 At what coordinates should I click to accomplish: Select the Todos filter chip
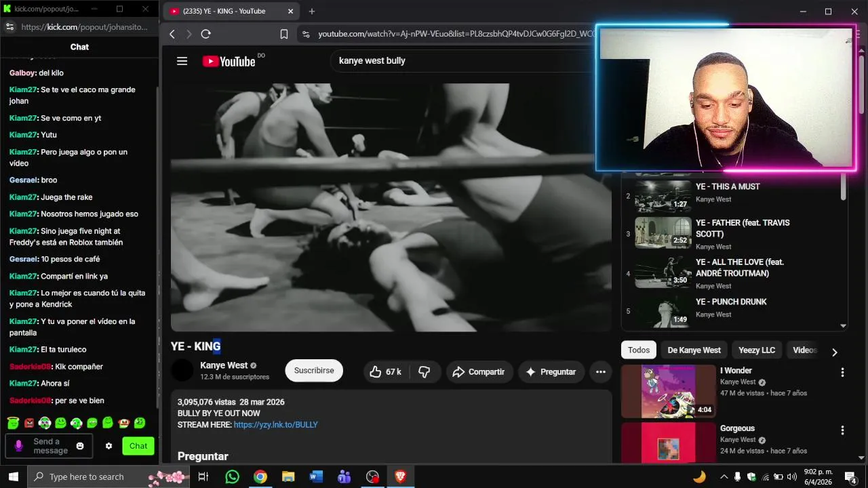639,350
